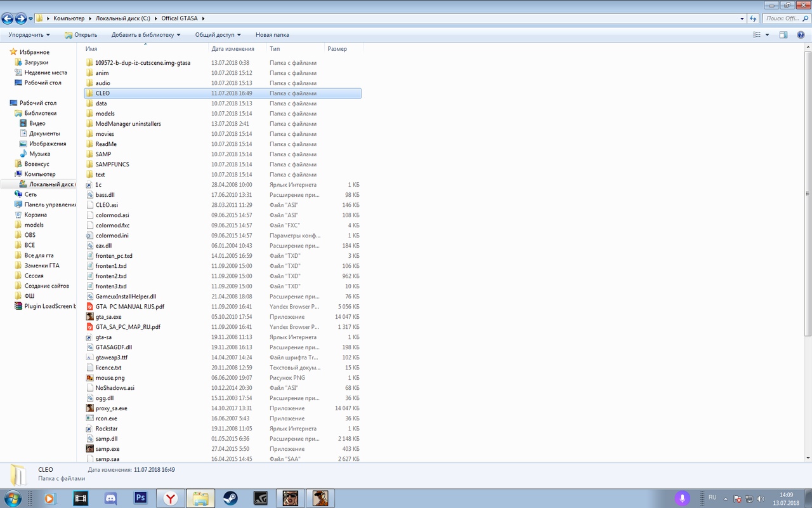
Task: Sort by the Тип column header
Action: (296, 49)
